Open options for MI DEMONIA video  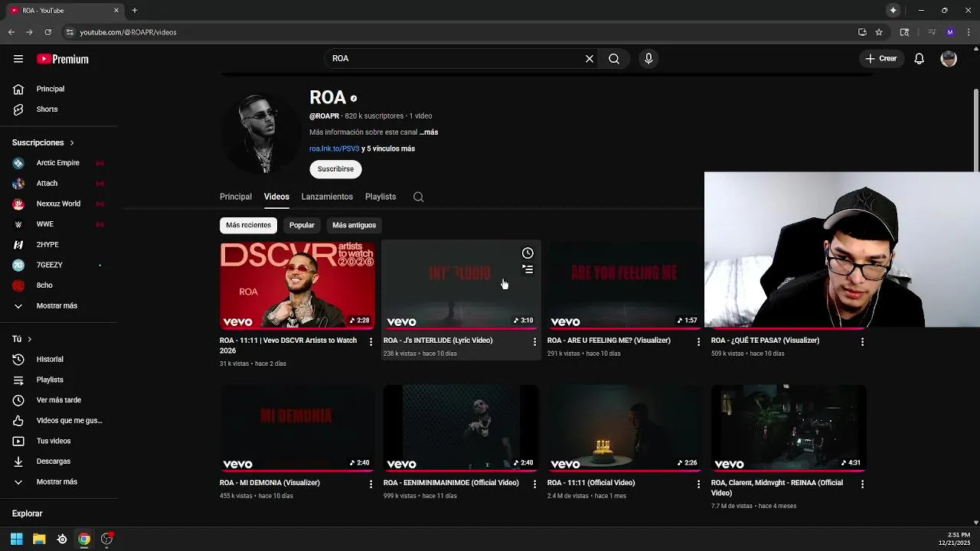[x=371, y=484]
